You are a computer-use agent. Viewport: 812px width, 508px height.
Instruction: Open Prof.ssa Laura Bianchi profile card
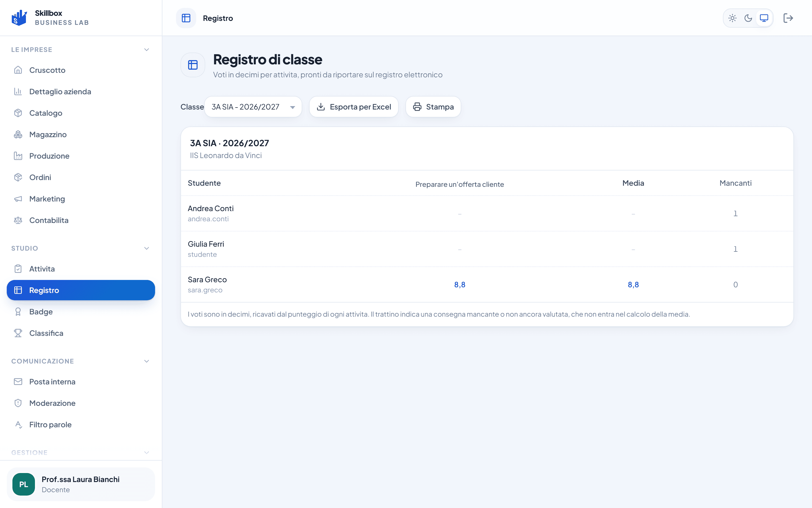[81, 484]
